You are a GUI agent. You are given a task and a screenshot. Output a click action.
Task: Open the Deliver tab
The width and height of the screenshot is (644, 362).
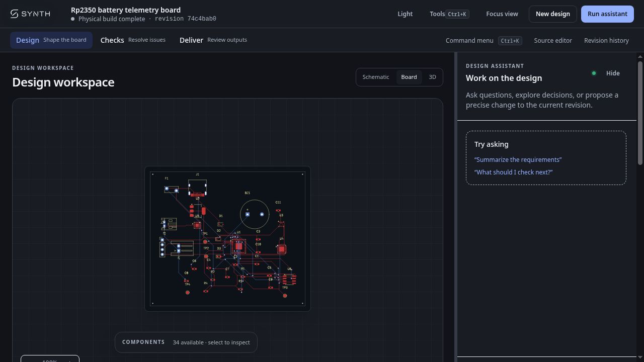coord(213,40)
